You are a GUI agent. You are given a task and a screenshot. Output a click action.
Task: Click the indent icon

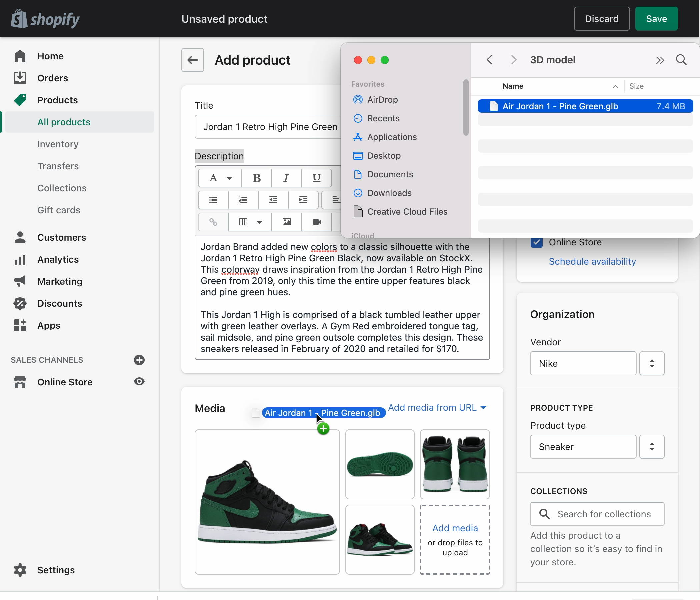pyautogui.click(x=303, y=200)
